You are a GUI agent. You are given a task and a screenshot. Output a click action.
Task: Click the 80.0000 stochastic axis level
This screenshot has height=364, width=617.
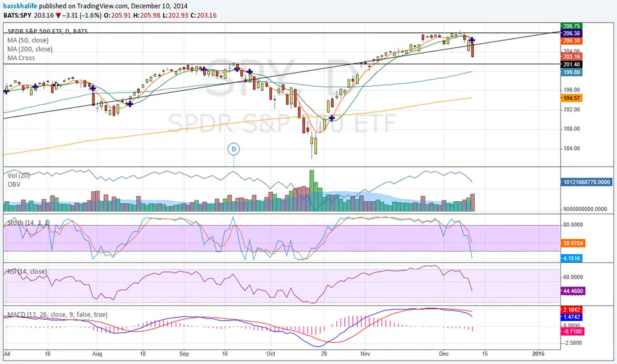[573, 225]
